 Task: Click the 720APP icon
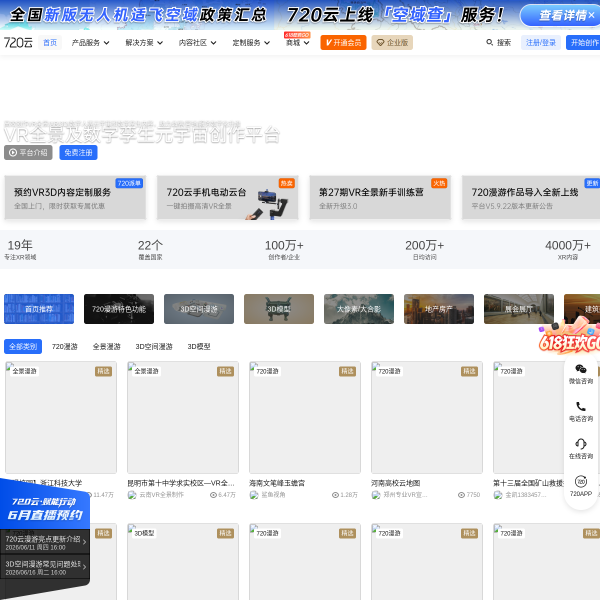tap(581, 481)
